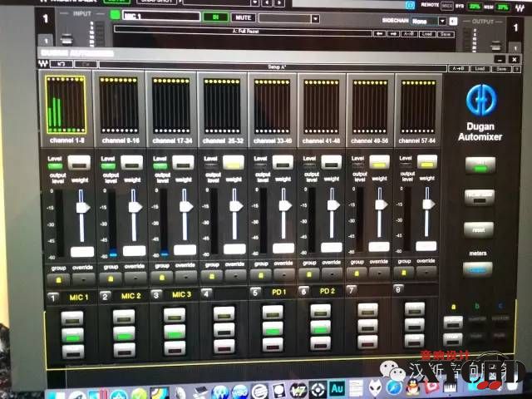
Task: Toggle the group button for MIC 2
Action: [x=111, y=279]
